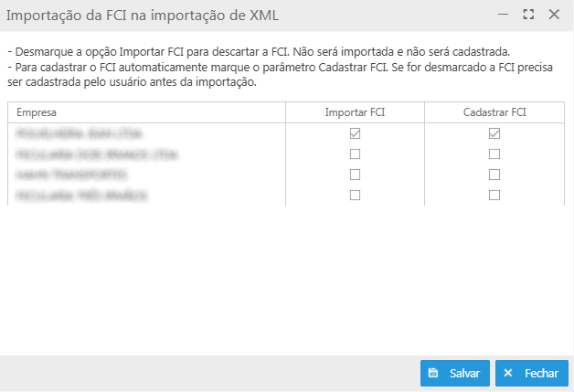Close dialog with title bar X
Screen dimensions: 574x392
click(554, 15)
